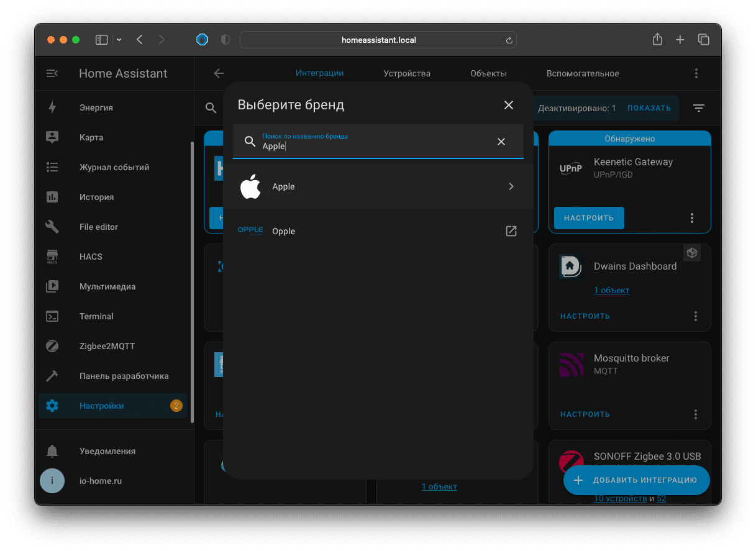Launch File editor from sidebar
756x551 pixels.
coord(112,227)
